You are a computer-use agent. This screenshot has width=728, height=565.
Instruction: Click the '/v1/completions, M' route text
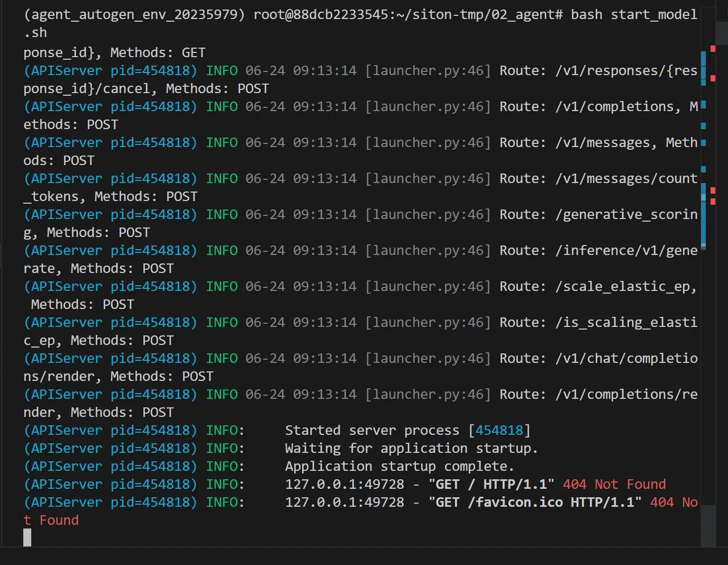[x=626, y=106]
